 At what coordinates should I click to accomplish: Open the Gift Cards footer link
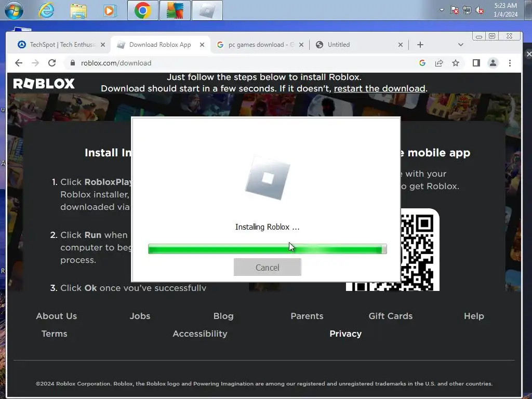tap(391, 316)
